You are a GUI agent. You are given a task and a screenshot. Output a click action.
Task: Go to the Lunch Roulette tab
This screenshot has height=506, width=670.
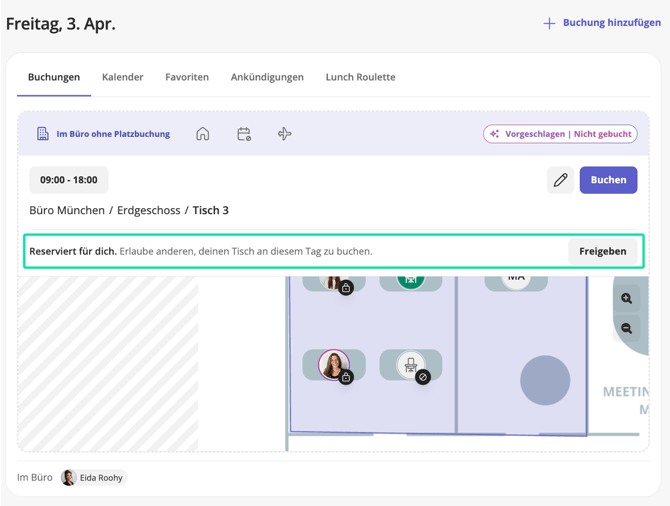point(360,77)
